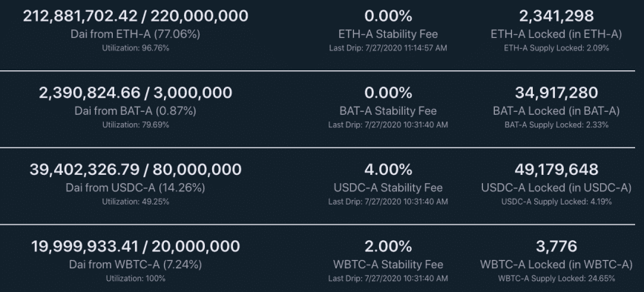
Task: Click the 34,917,280 BAT-A locked value
Action: (x=556, y=93)
